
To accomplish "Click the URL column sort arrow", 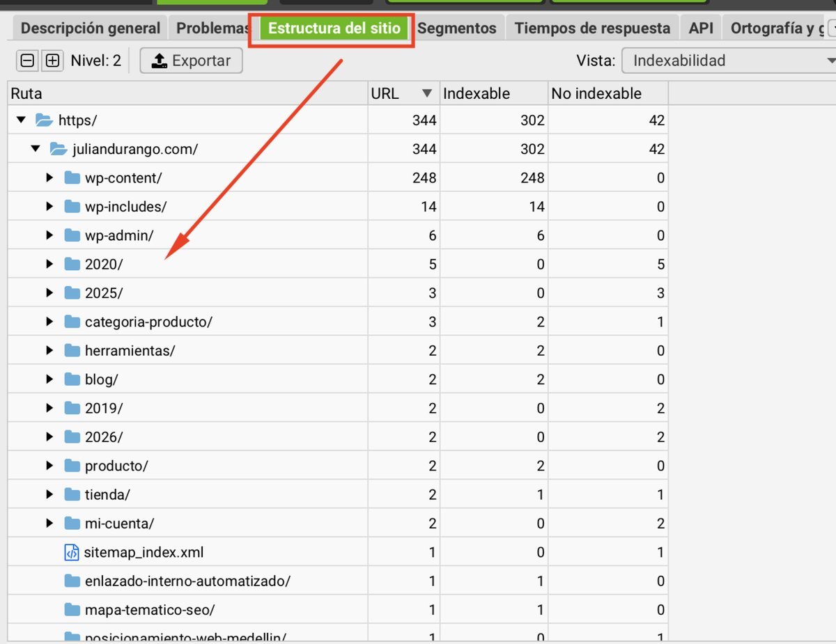I will coord(427,93).
